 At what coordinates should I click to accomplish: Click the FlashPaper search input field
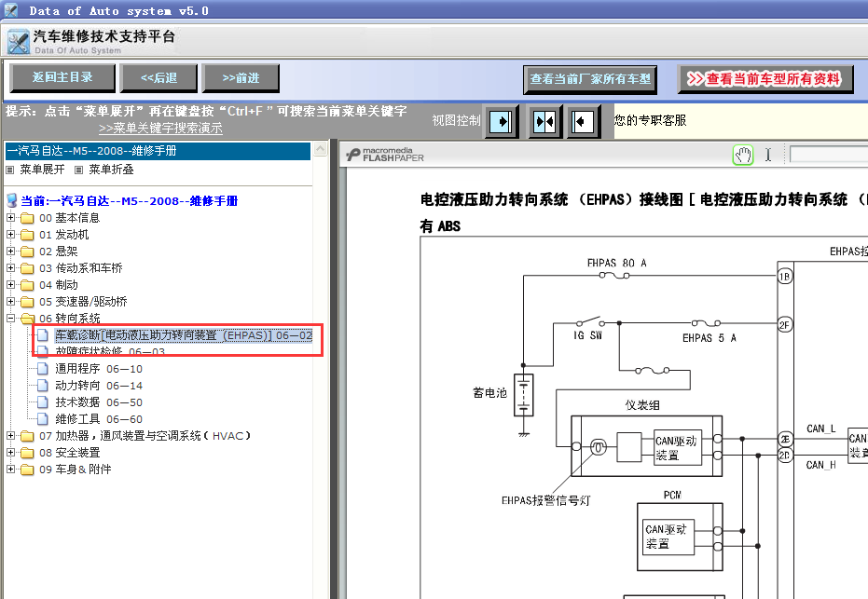coord(829,155)
